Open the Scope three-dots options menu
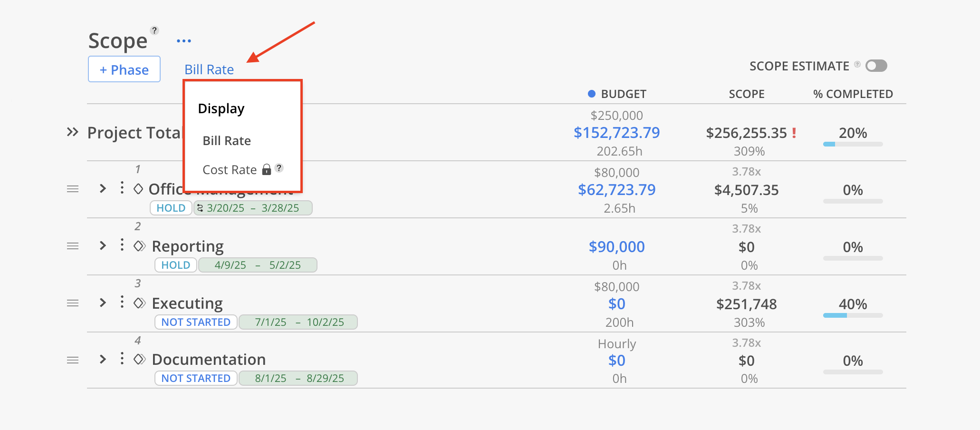This screenshot has width=980, height=430. pyautogui.click(x=184, y=41)
